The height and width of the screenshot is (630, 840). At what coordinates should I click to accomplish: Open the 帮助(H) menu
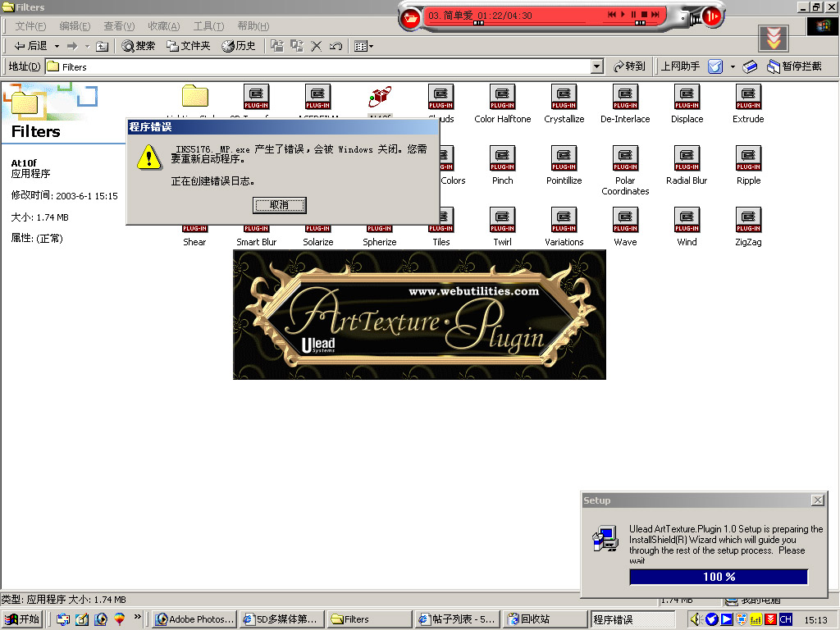[x=253, y=25]
